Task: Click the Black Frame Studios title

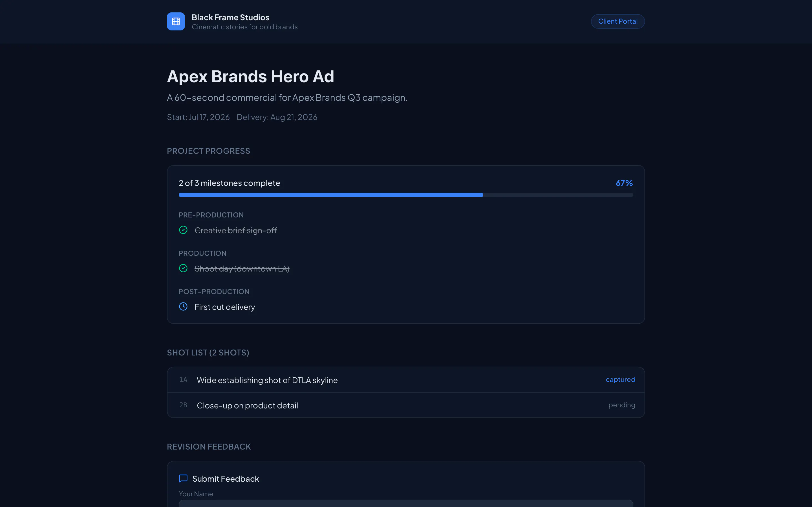Action: (x=231, y=17)
